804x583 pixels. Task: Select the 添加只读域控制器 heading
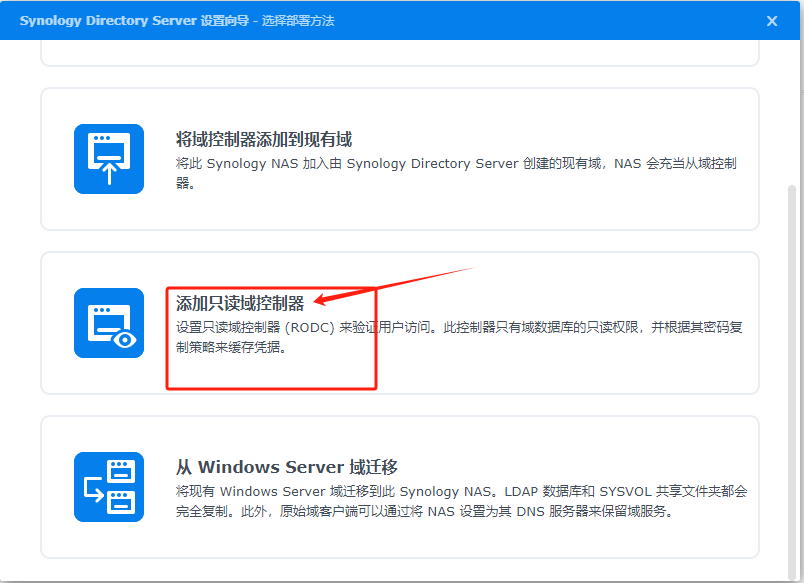[240, 303]
